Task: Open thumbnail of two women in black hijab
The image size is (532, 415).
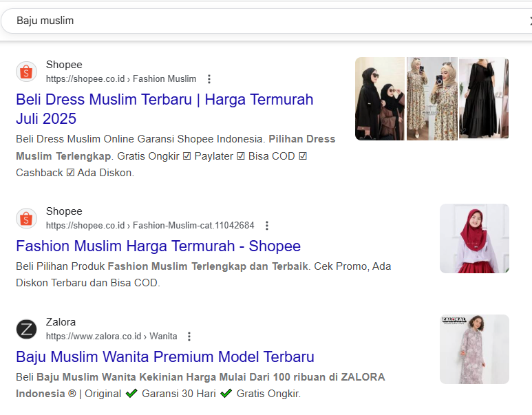Action: point(380,98)
